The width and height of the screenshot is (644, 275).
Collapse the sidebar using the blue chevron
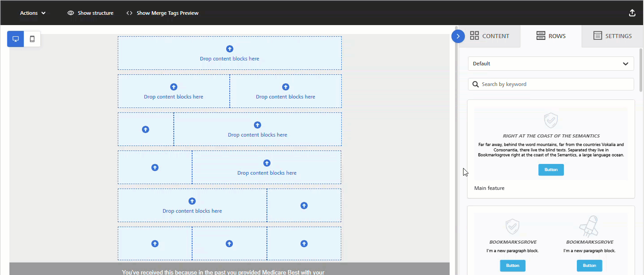click(458, 36)
